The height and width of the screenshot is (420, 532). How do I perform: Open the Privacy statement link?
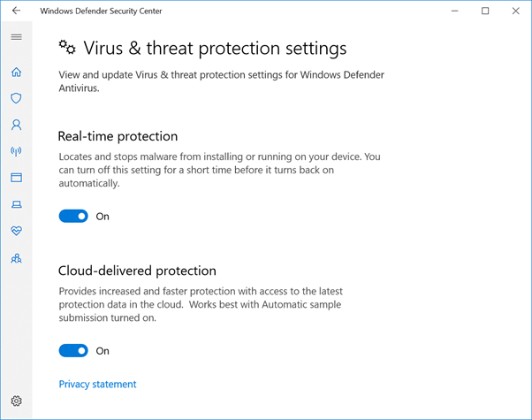click(97, 384)
